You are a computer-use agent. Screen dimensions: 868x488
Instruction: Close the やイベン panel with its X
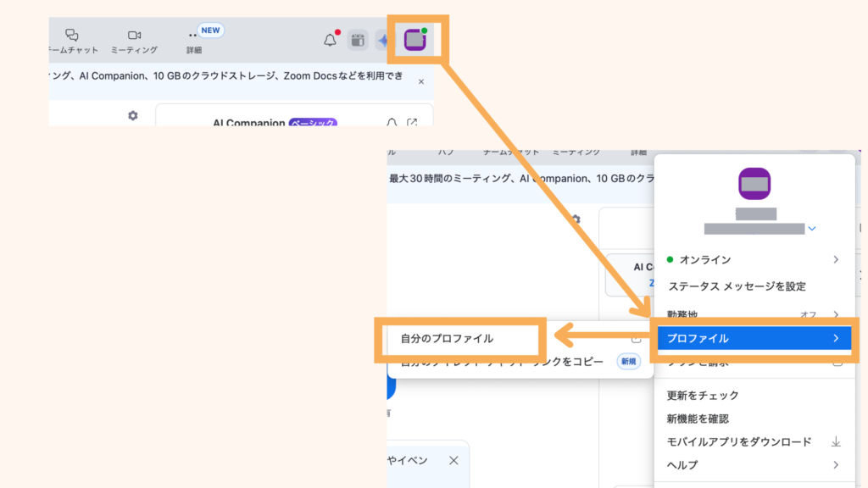click(453, 461)
